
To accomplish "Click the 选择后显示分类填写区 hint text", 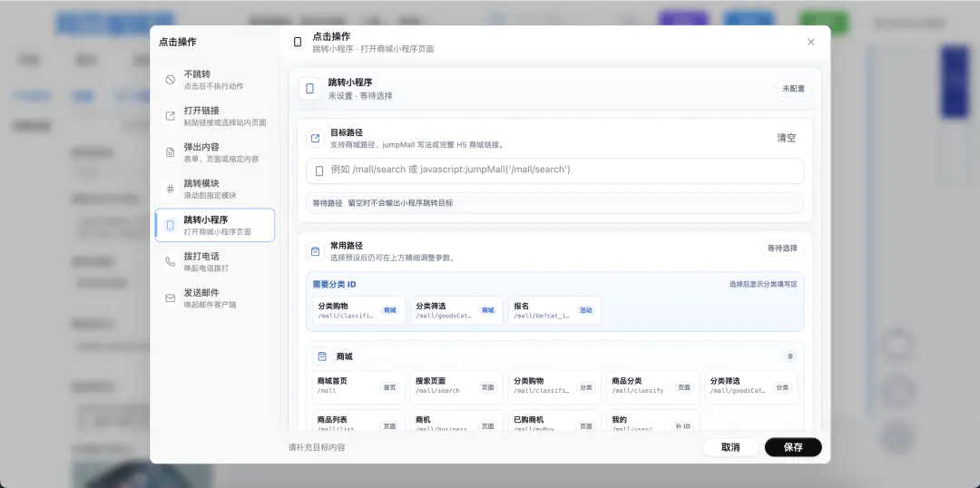I will coord(763,284).
